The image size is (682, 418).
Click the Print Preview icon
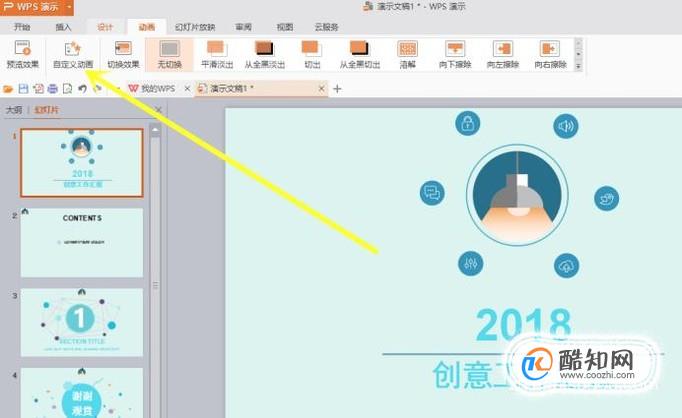click(x=67, y=89)
